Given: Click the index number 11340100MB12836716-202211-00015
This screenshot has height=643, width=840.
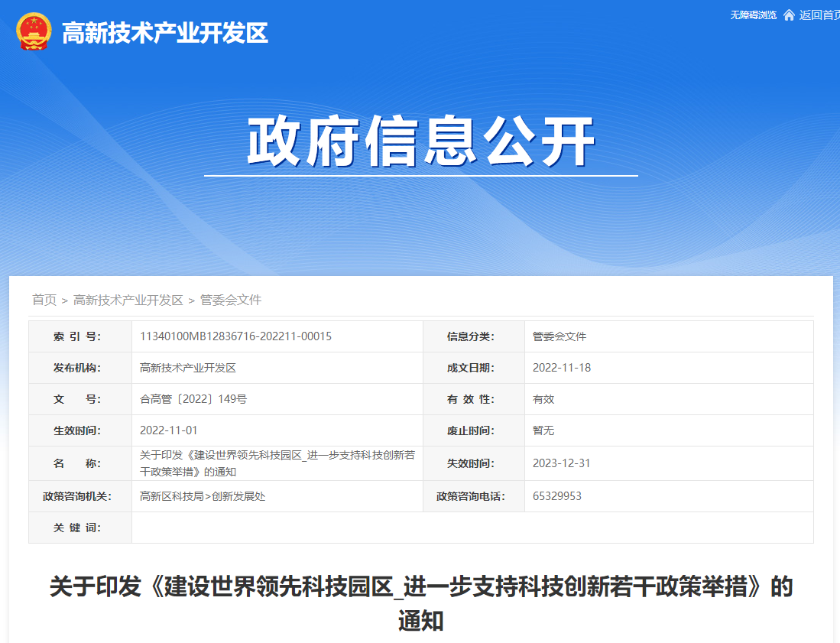Looking at the screenshot, I should 235,336.
